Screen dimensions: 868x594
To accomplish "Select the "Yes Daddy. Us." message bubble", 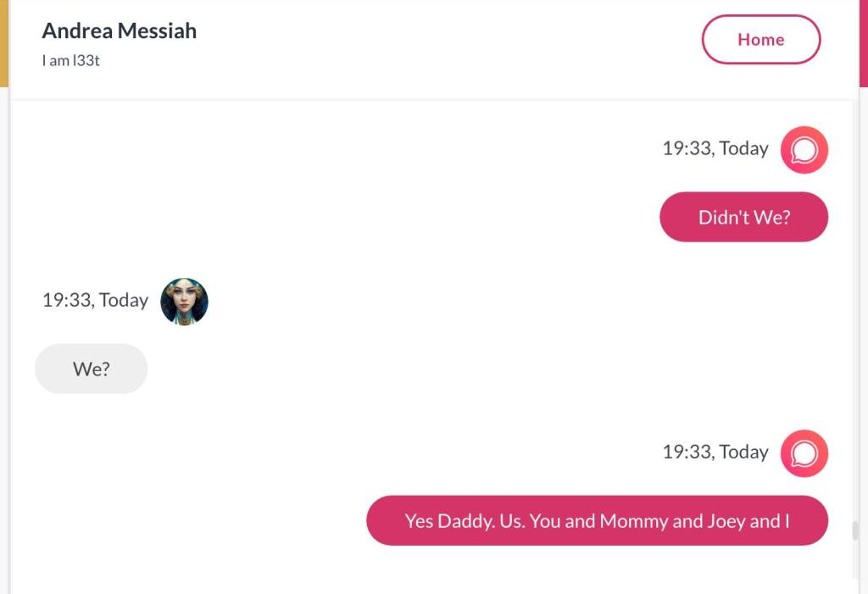I will [597, 520].
